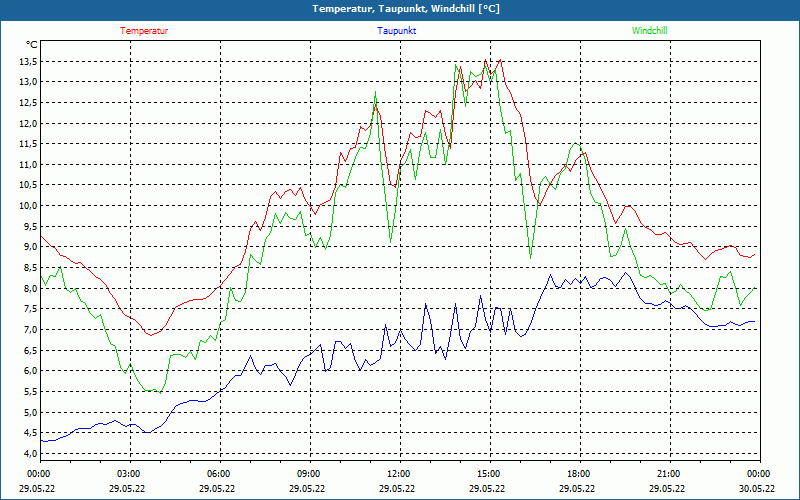Screen dimensions: 800x500
Task: Select the 06:00 time axis label
Action: [219, 474]
